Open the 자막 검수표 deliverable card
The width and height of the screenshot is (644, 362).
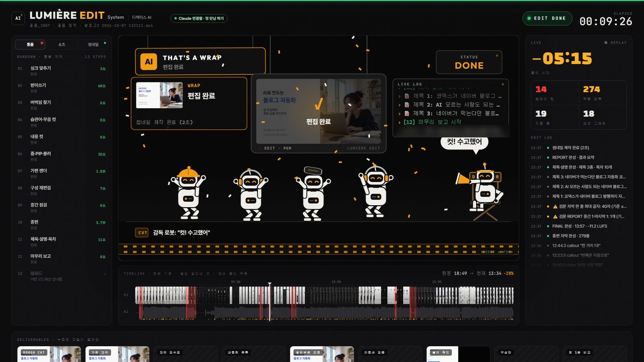186,354
